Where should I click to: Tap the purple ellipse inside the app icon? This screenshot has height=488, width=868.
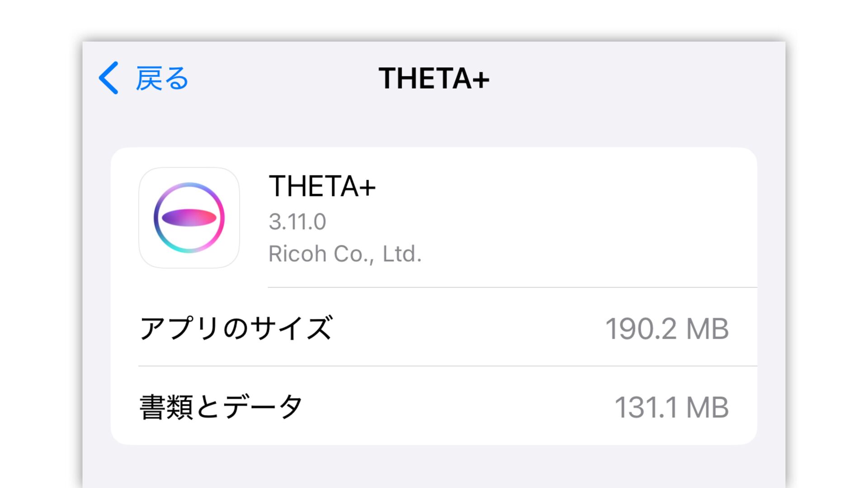pos(189,218)
